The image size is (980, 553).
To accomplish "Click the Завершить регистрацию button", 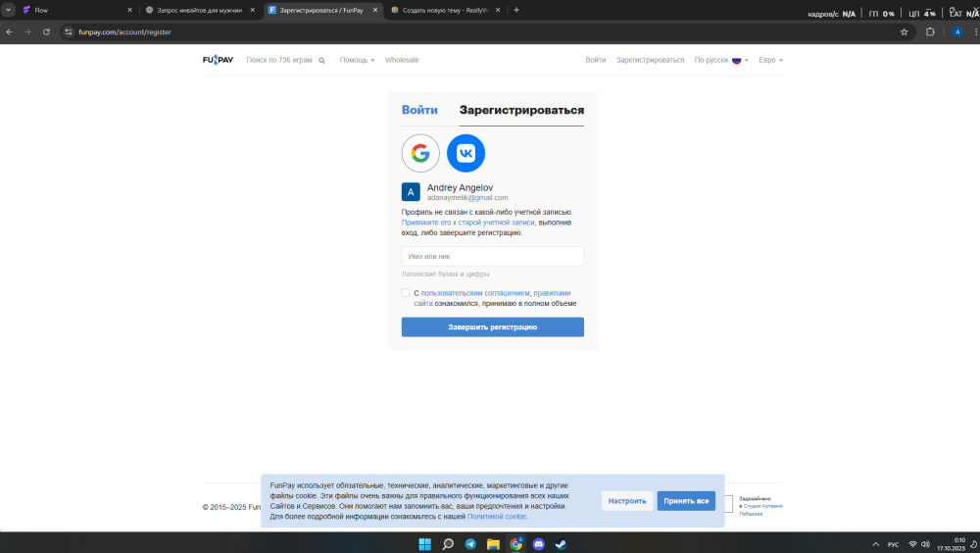I will tap(493, 327).
